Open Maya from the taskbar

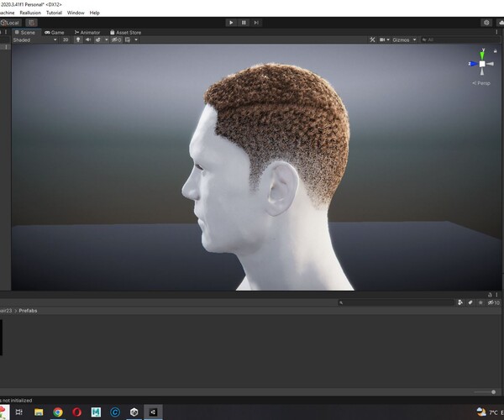pos(96,412)
